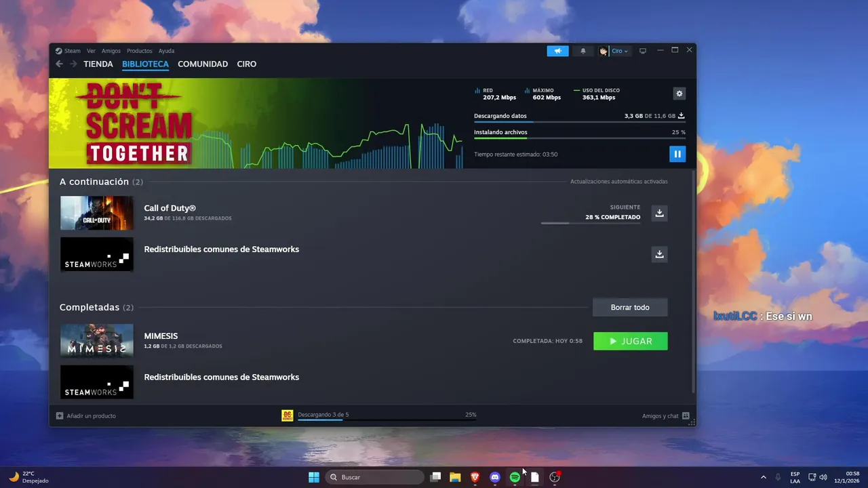Open the COMUNIDAD tab
The height and width of the screenshot is (488, 868).
[203, 64]
